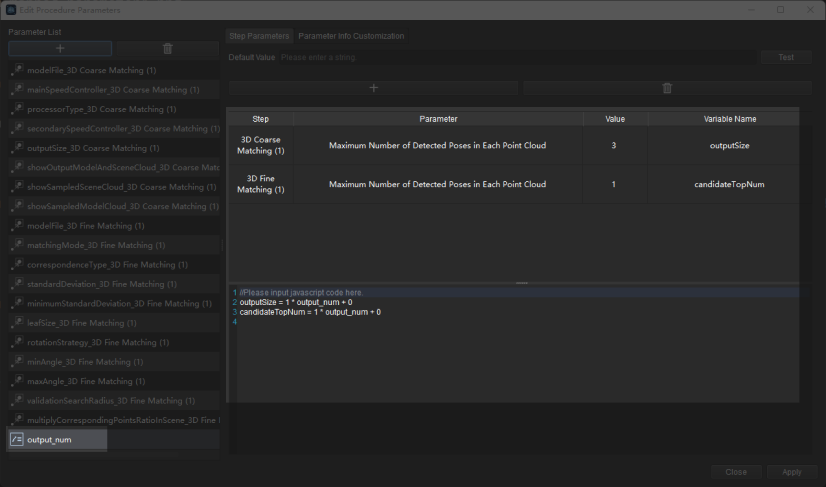This screenshot has height=487, width=826.
Task: Add a new parameter to Parameter List
Action: [60, 48]
